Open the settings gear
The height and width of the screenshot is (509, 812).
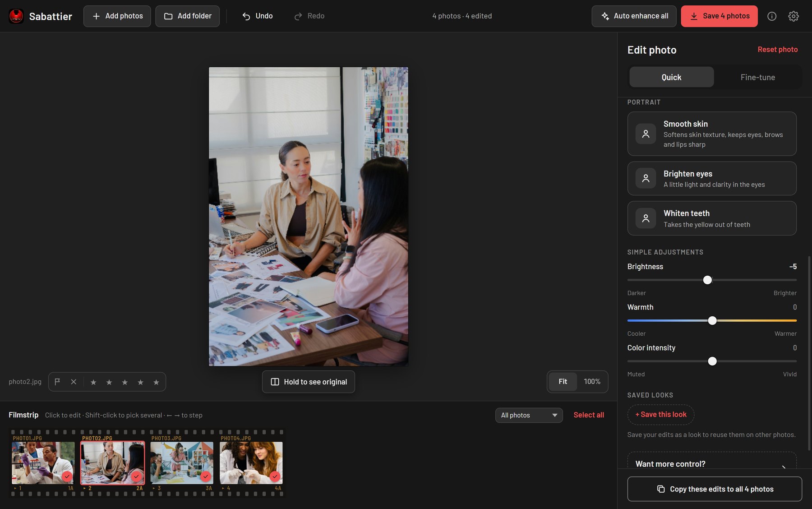[x=794, y=16]
